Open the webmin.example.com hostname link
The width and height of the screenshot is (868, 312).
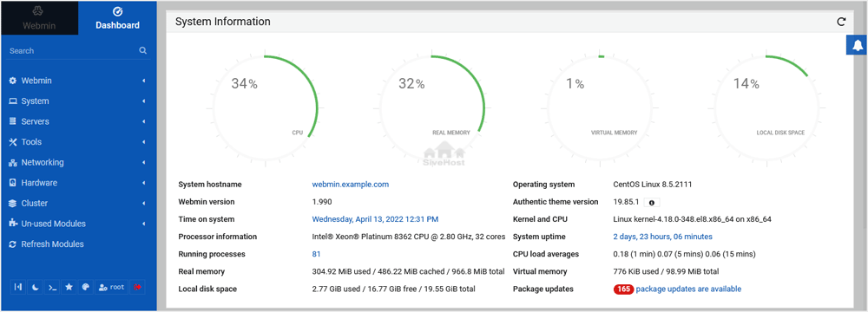click(x=351, y=185)
